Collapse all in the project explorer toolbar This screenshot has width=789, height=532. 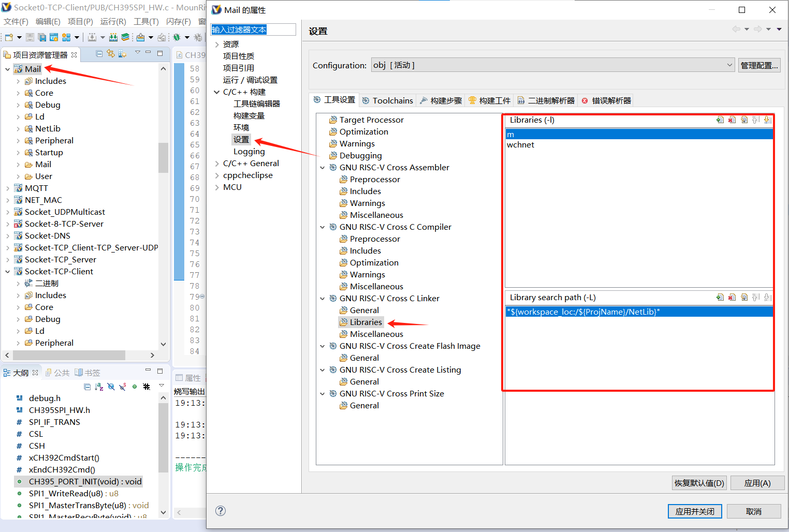click(99, 54)
